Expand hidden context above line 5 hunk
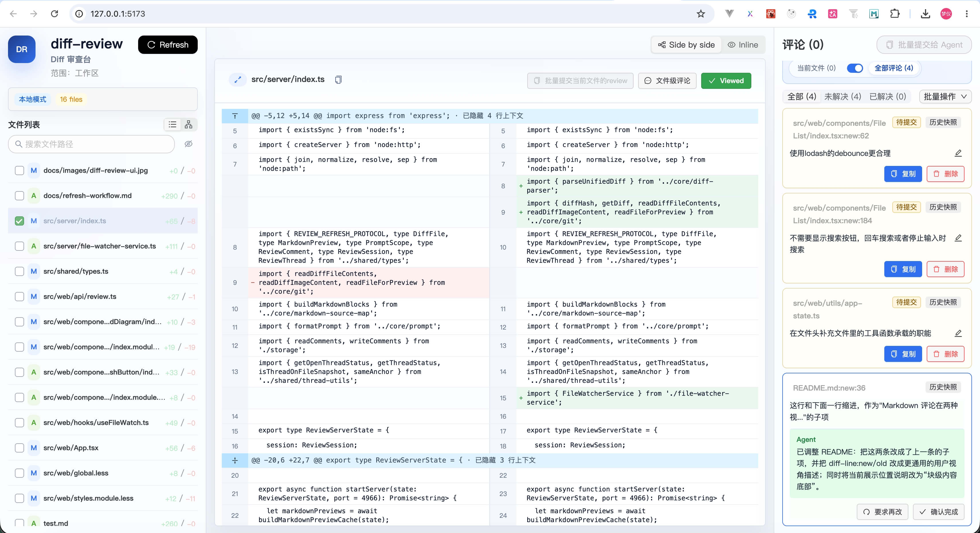Viewport: 980px width, 533px height. [235, 116]
